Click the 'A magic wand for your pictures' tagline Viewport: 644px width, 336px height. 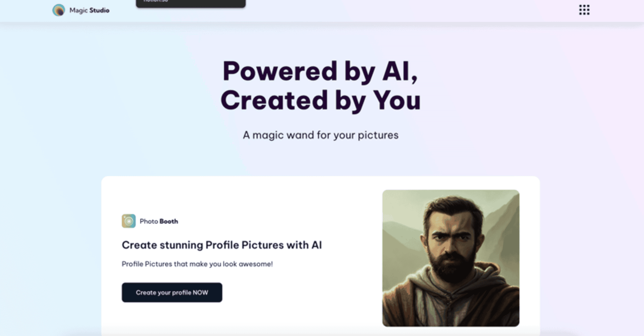(321, 135)
